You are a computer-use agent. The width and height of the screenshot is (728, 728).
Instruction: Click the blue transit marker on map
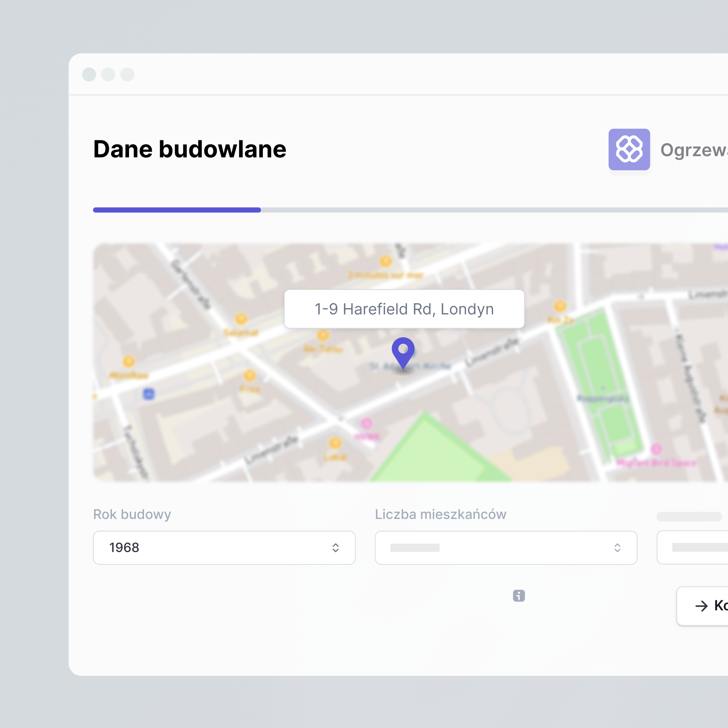tap(149, 394)
